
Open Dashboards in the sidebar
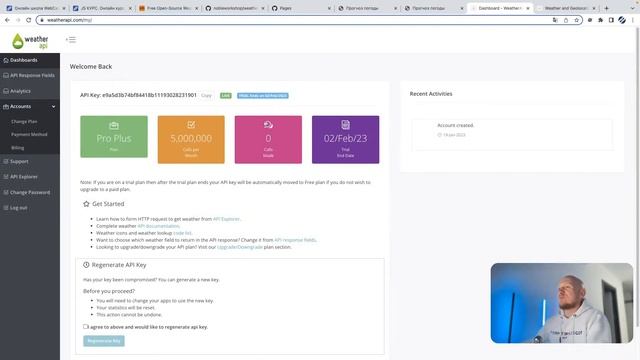click(x=30, y=60)
